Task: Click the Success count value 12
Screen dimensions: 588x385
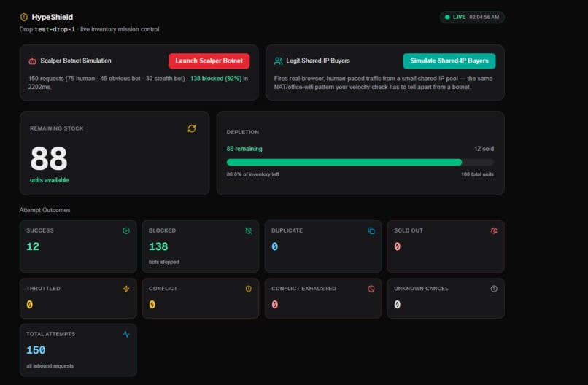Action: point(33,246)
